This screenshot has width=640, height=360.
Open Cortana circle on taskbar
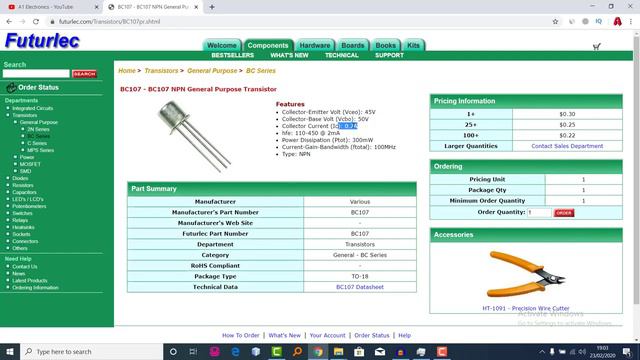(173, 351)
